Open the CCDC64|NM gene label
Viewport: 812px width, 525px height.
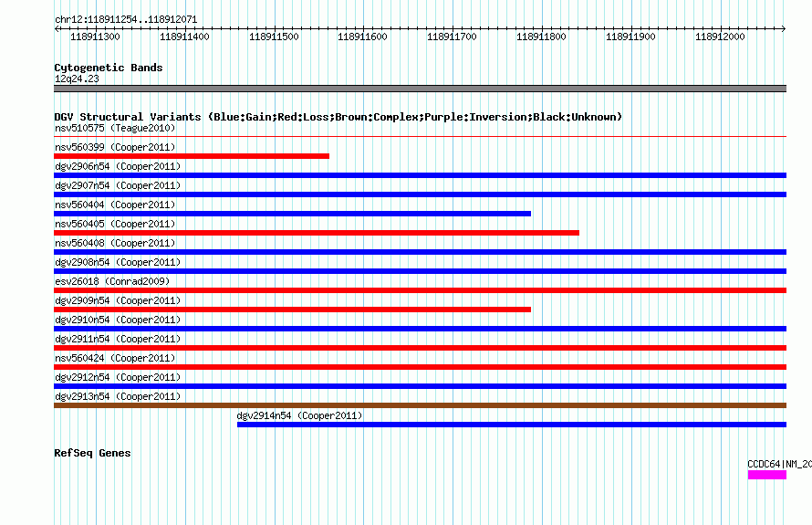(x=779, y=464)
